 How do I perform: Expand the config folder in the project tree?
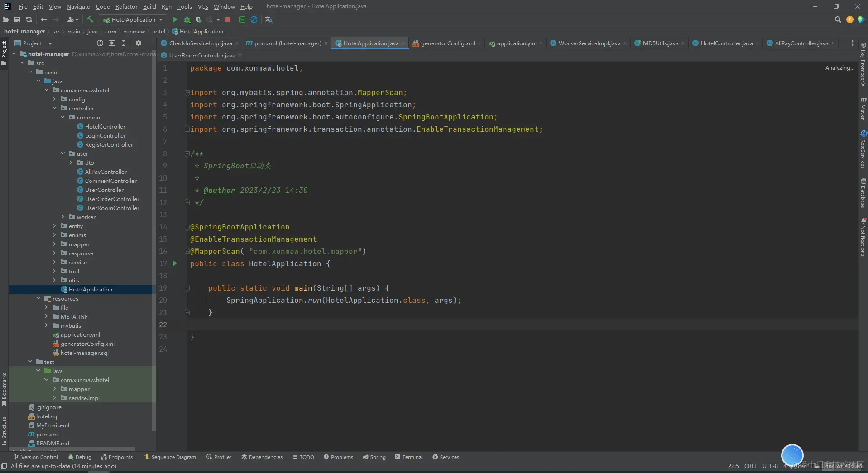[55, 99]
